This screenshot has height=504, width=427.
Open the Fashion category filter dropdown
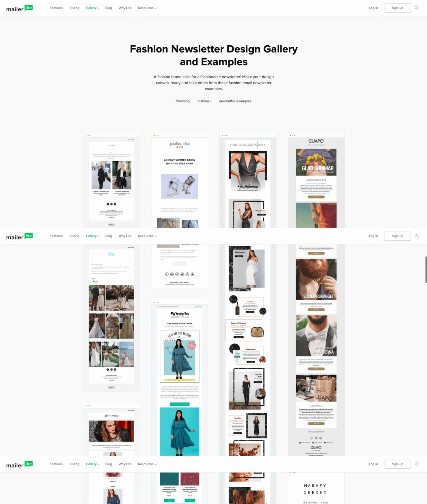tap(204, 101)
